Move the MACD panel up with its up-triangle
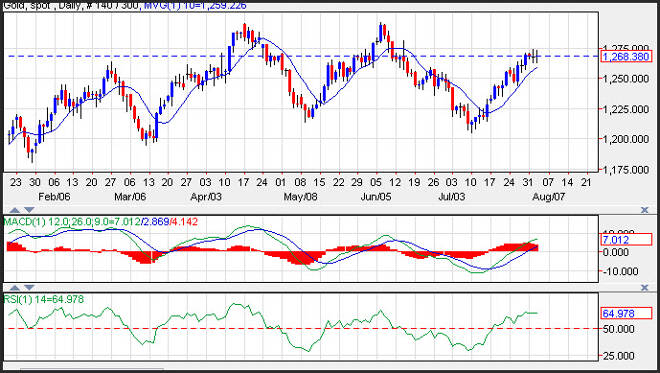660x373 pixels. 15,210
